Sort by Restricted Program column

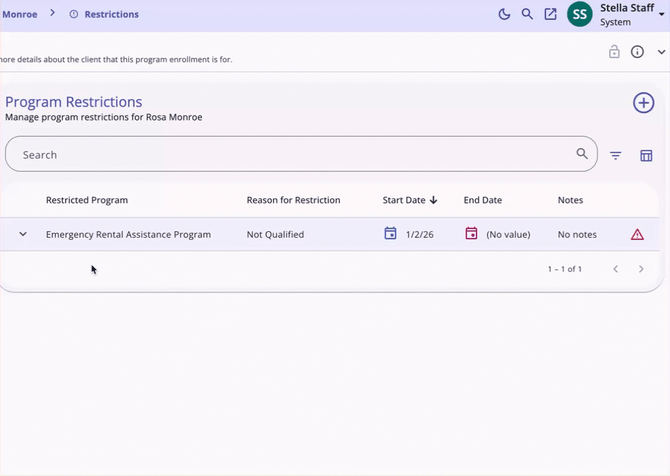(87, 200)
